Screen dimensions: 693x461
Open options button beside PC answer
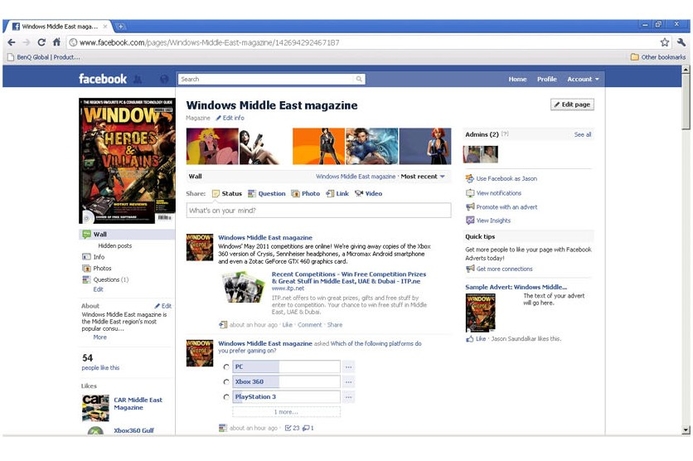(x=348, y=367)
